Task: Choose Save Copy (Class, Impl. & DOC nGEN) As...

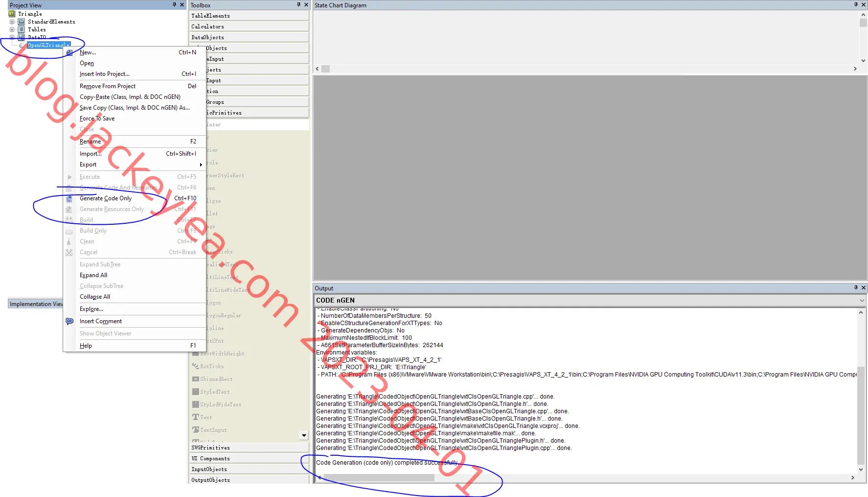Action: click(x=135, y=108)
